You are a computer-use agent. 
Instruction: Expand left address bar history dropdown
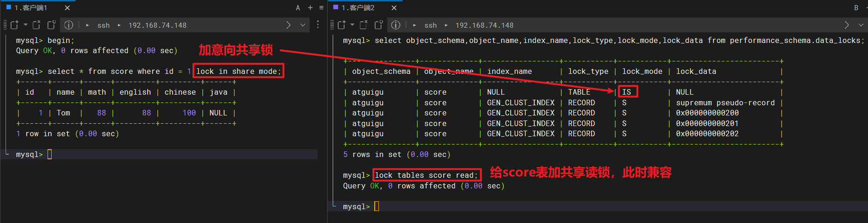[303, 25]
